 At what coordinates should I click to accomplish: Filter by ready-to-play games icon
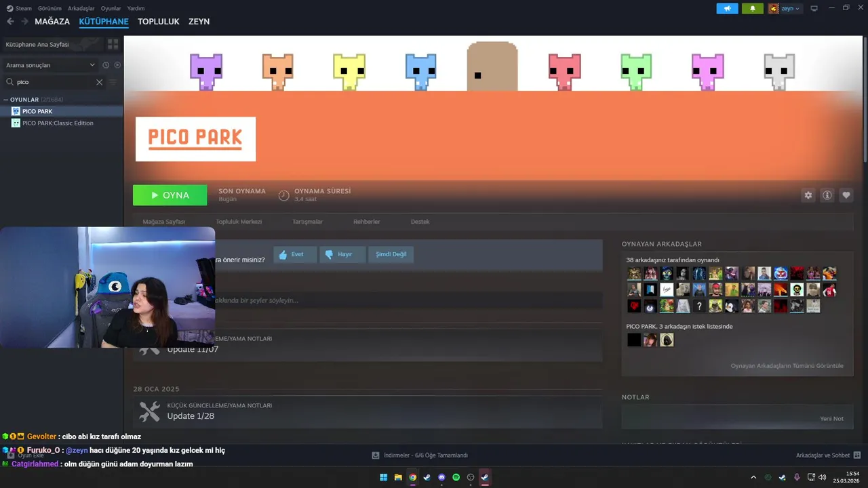[117, 65]
